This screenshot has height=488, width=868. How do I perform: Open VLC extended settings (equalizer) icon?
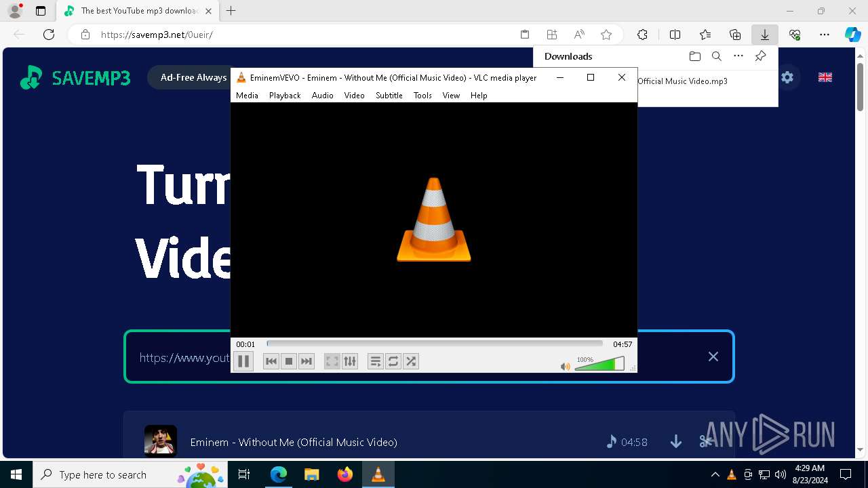coord(349,361)
